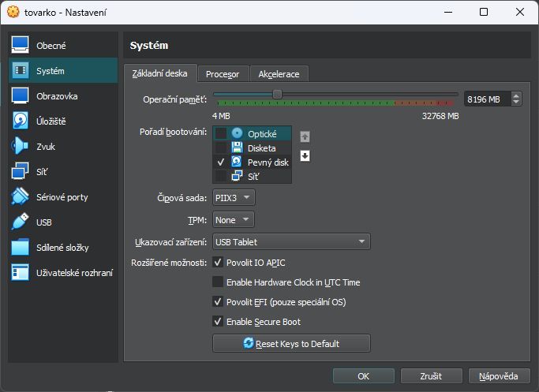The image size is (539, 392).
Task: Click the memory size 8196 MB field
Action: [x=486, y=99]
